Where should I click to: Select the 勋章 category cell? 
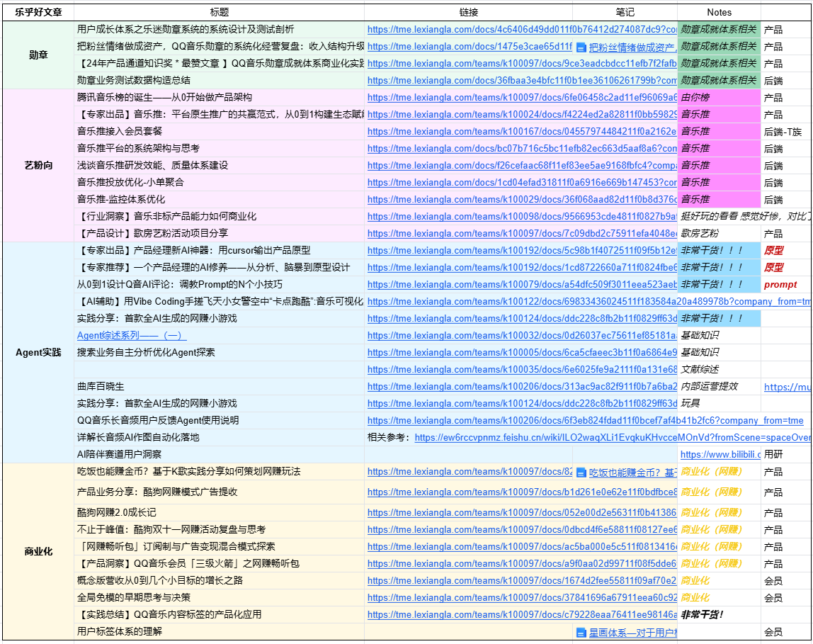(38, 55)
